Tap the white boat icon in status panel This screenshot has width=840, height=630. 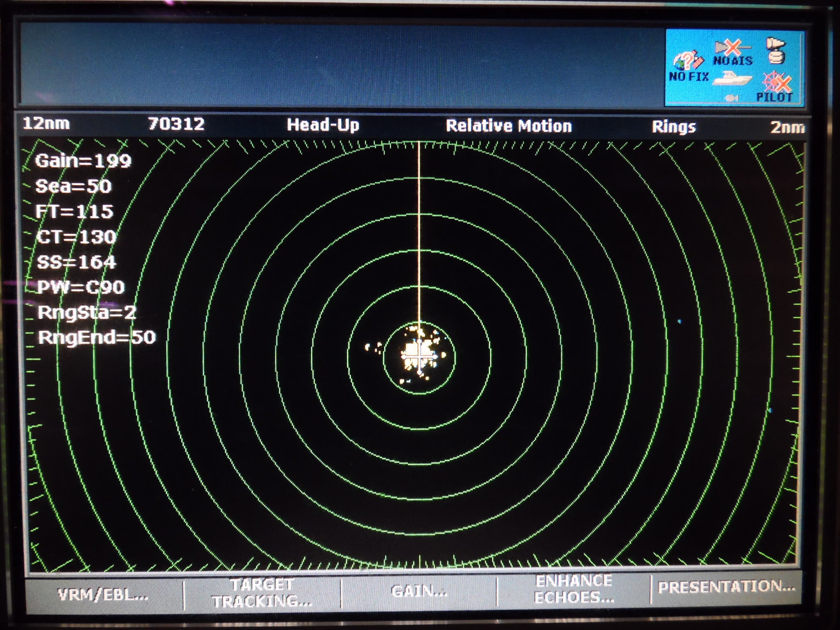coord(732,78)
